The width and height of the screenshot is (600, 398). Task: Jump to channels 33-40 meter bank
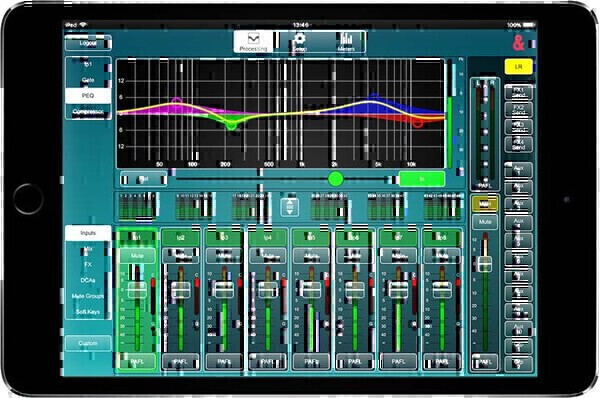tap(386, 207)
